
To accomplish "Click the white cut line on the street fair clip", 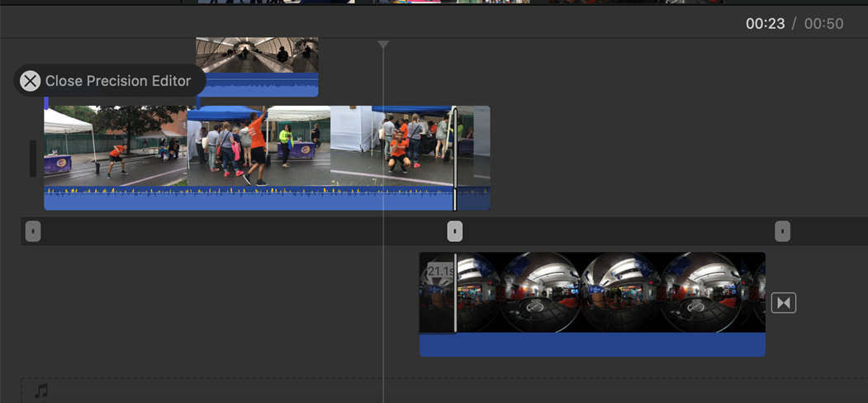I will coord(455,159).
